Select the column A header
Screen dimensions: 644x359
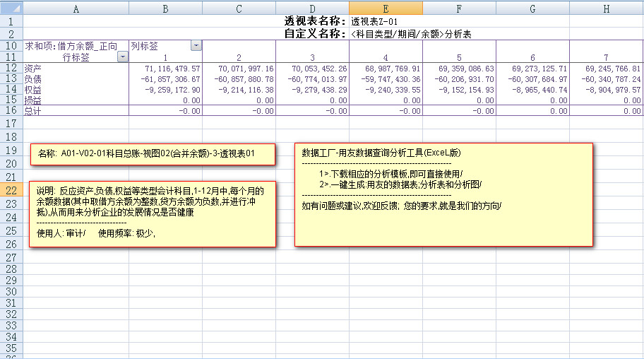(x=76, y=8)
